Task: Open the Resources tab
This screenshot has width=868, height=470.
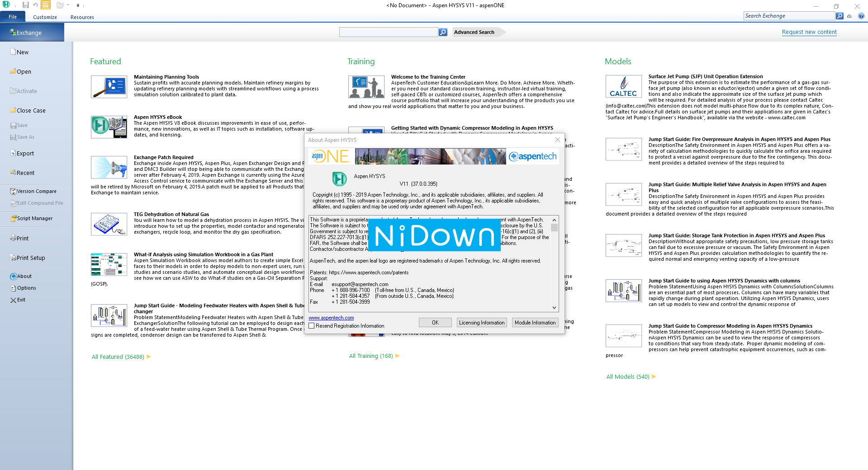Action: (82, 17)
